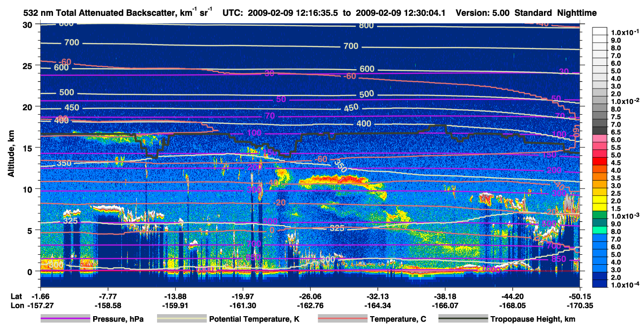The width and height of the screenshot is (644, 330).
Task: Click the rotated 350 potential temperature contour label
Action: click(x=340, y=166)
